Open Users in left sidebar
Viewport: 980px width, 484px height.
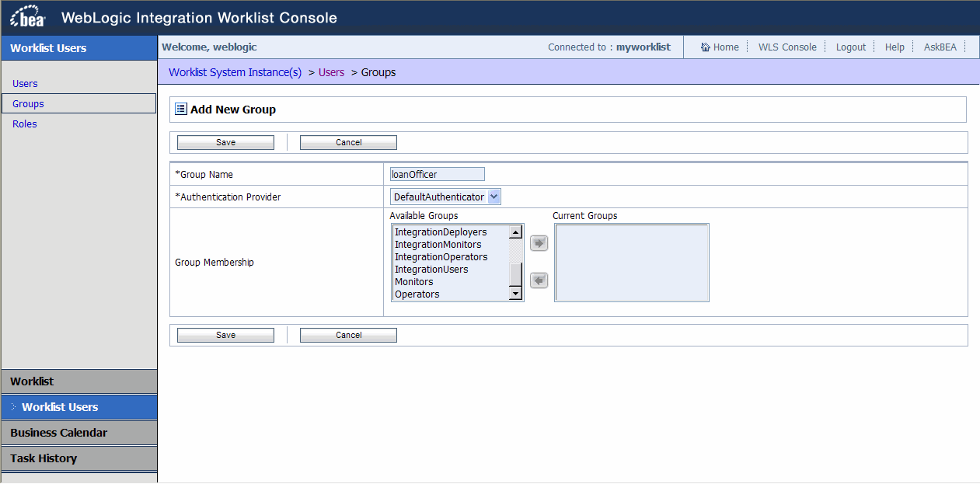pyautogui.click(x=25, y=83)
